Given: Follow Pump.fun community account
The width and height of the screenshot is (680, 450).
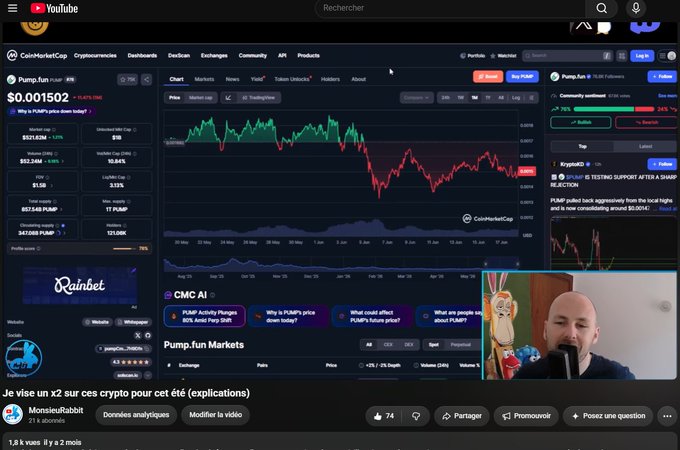Looking at the screenshot, I should [662, 77].
